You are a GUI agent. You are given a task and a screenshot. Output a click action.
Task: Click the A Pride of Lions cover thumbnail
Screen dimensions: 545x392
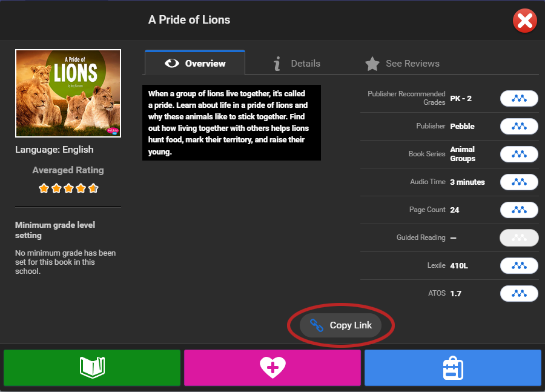68,93
